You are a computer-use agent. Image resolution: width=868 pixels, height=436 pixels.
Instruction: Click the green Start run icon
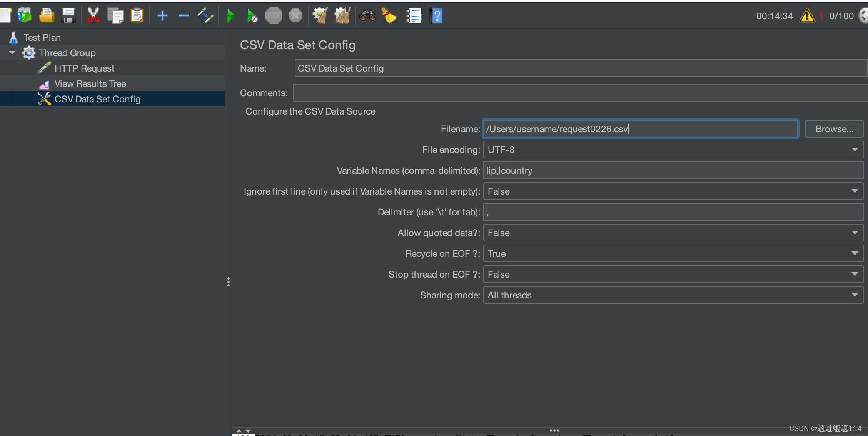point(230,16)
